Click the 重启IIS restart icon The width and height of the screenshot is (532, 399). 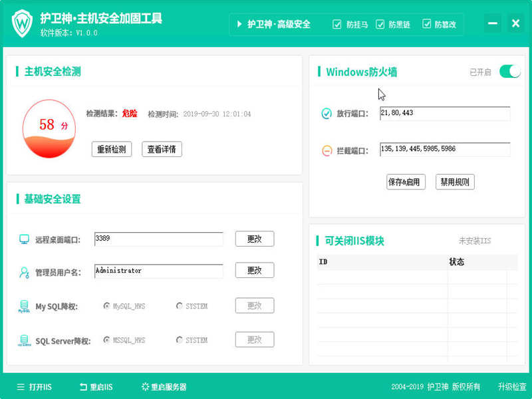click(x=83, y=387)
